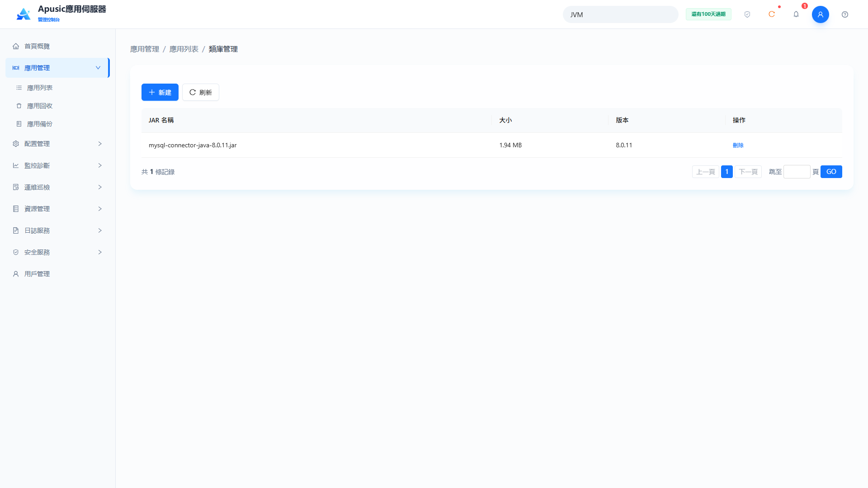Click the 首頁概覽 home icon
Viewport: 868px width, 488px height.
pos(16,46)
